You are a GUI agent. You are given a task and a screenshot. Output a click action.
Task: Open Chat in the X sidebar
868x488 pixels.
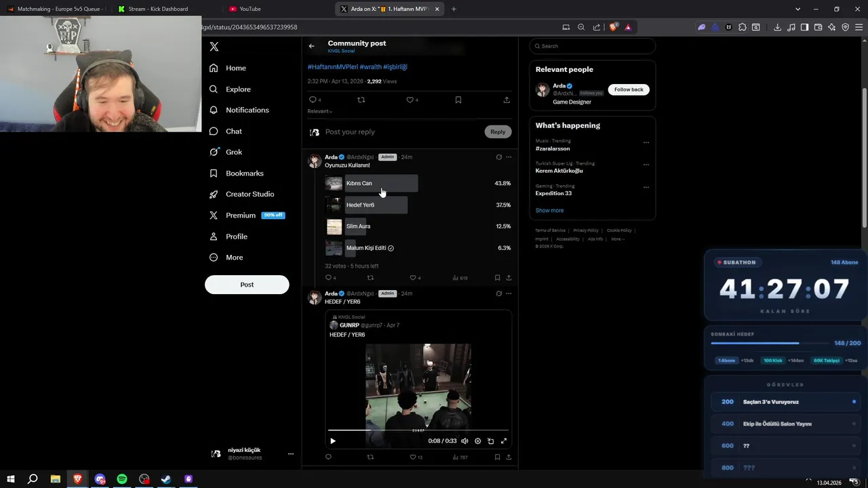226,131
